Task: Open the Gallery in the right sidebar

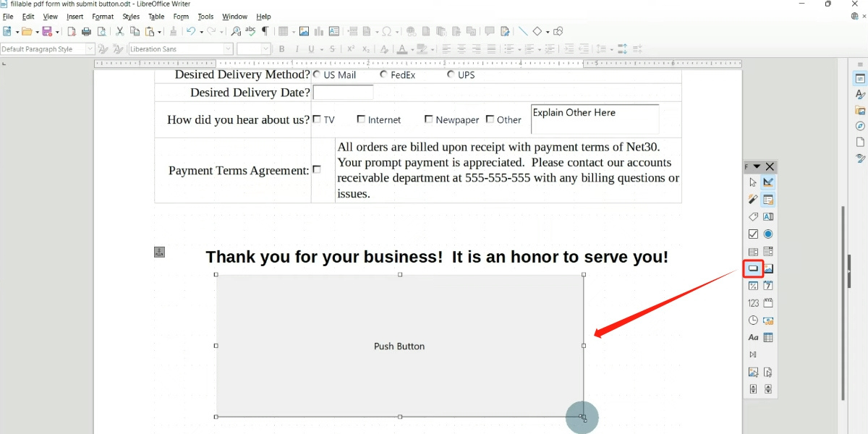Action: click(x=860, y=109)
